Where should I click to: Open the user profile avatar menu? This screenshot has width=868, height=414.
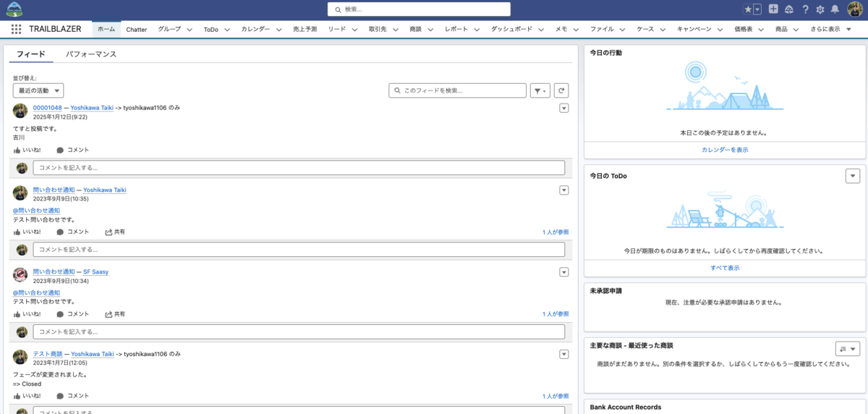coord(855,9)
